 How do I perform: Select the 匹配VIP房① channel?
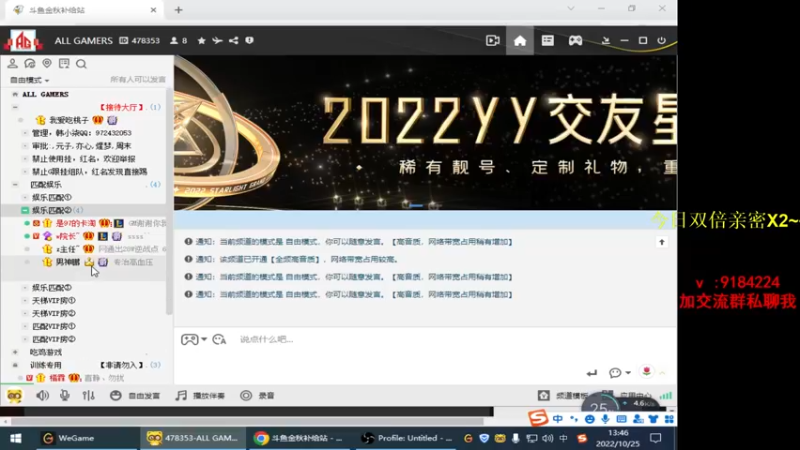pyautogui.click(x=54, y=326)
